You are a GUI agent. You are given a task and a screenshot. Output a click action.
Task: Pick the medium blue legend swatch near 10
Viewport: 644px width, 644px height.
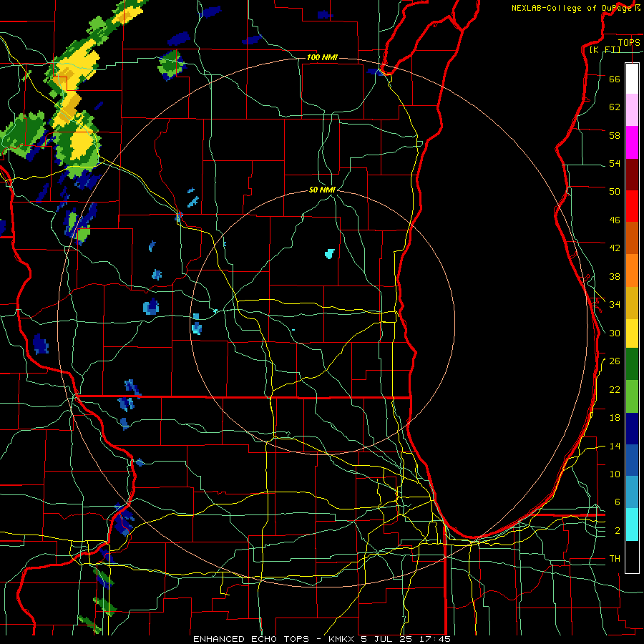point(632,460)
